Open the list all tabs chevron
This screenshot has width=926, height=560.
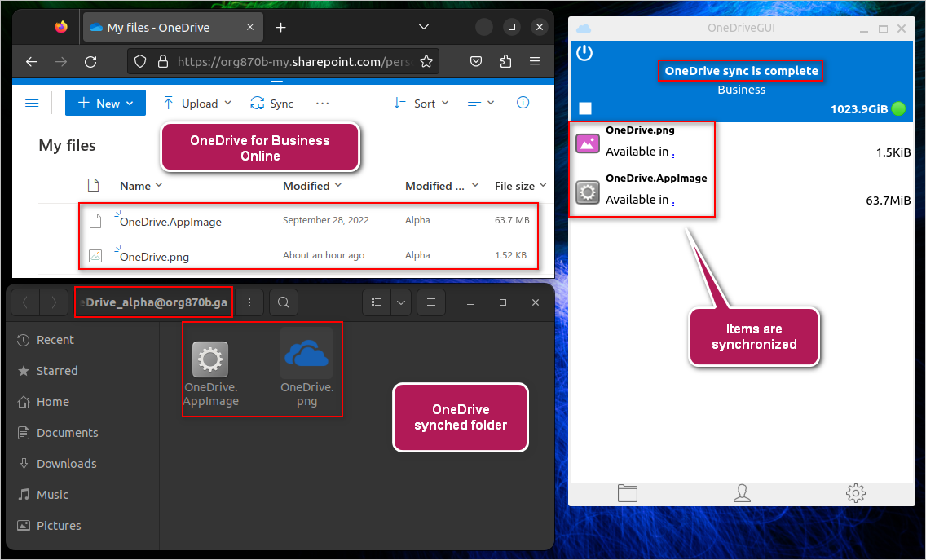[x=423, y=27]
